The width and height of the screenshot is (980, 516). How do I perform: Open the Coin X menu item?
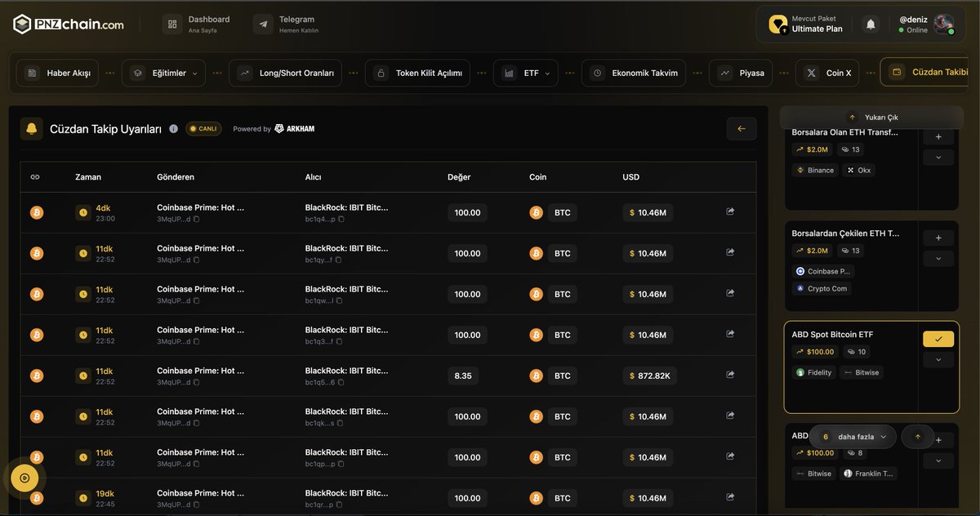827,73
